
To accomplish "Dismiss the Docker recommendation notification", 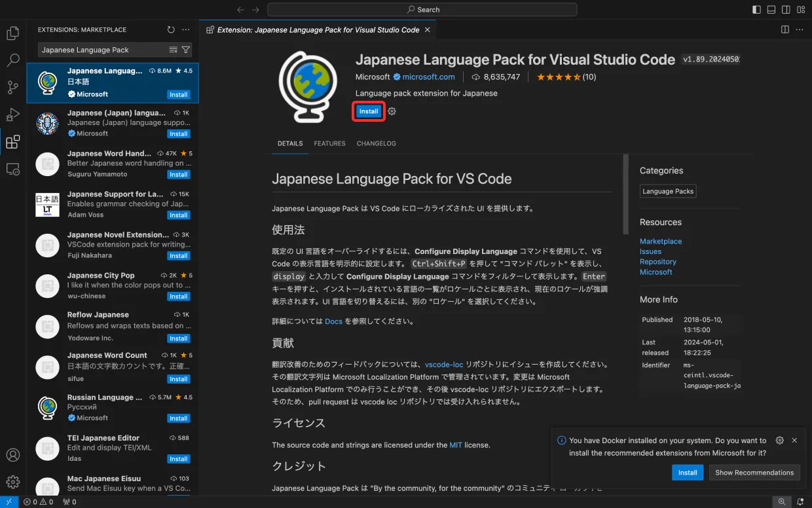I will 794,441.
